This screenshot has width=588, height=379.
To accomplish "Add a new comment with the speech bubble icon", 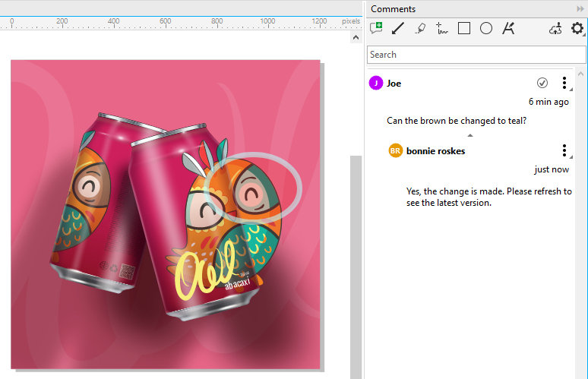I will (x=376, y=29).
